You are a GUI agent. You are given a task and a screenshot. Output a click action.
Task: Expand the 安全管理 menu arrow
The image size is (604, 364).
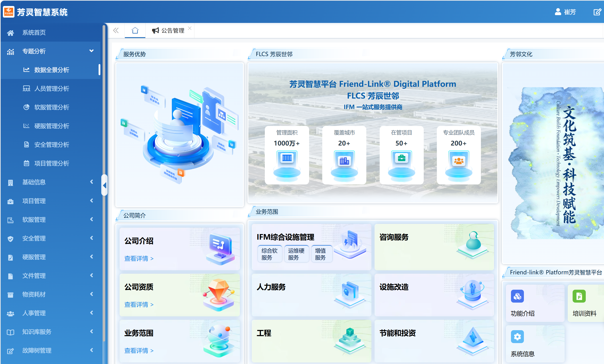91,238
